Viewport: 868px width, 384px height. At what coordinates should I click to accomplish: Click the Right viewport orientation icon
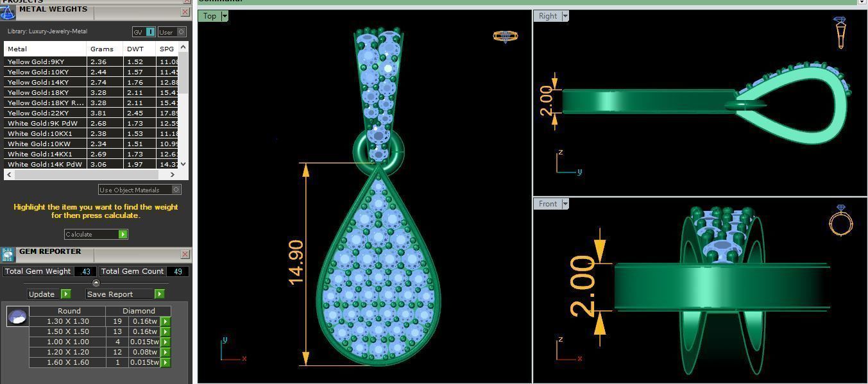(840, 33)
